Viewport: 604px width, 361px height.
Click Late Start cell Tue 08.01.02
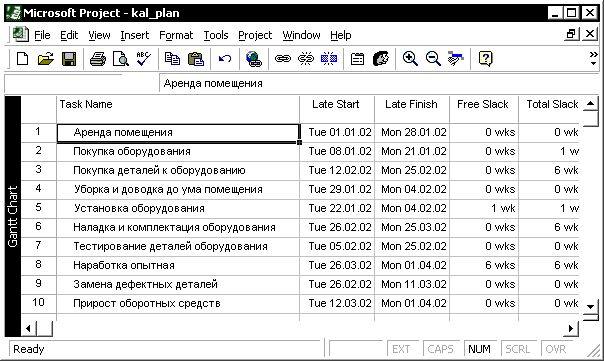click(x=337, y=151)
